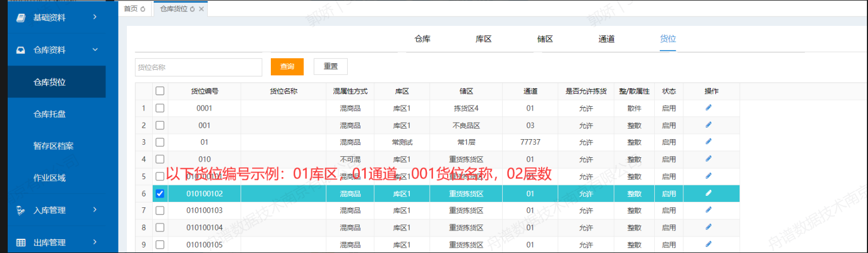Switch to the 库区 tab
868x253 pixels.
483,39
